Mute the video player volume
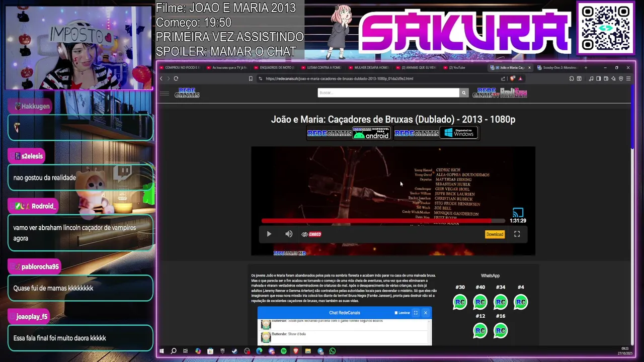The width and height of the screenshot is (644, 362). pos(289,234)
